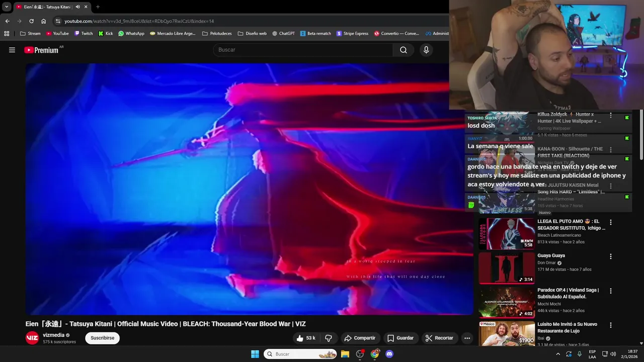Open options menu for KANA-BOON Silhouette
644x362 pixels.
(611, 150)
